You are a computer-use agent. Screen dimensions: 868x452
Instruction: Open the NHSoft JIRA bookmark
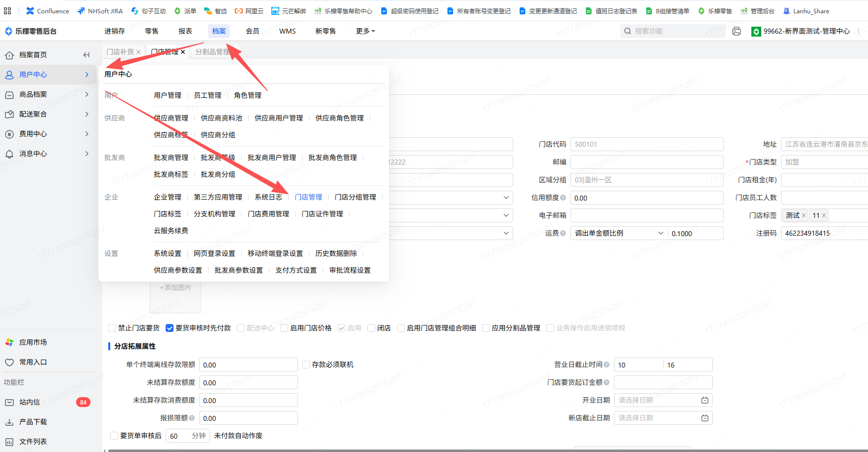point(100,11)
